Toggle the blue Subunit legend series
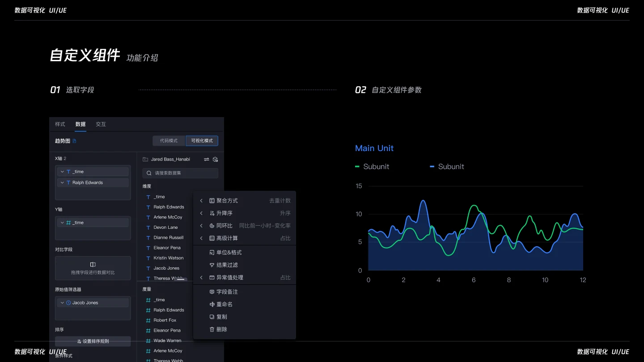644x362 pixels. (x=447, y=167)
